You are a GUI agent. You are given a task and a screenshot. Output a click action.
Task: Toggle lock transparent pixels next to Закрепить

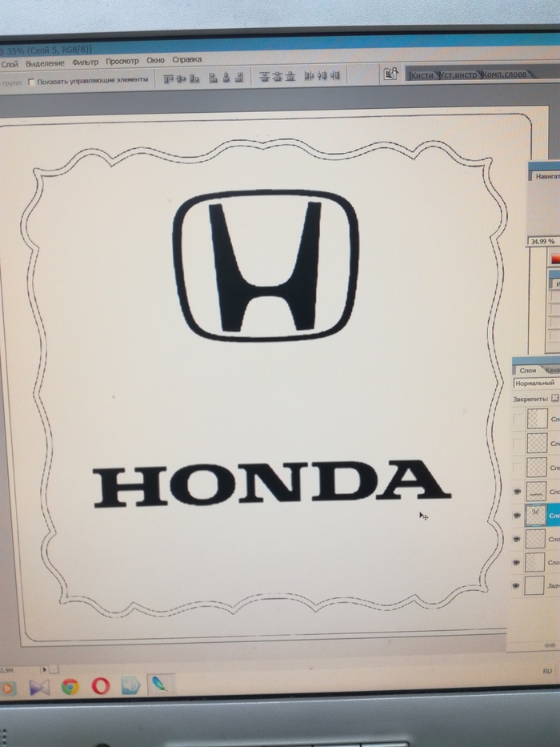coord(554,398)
